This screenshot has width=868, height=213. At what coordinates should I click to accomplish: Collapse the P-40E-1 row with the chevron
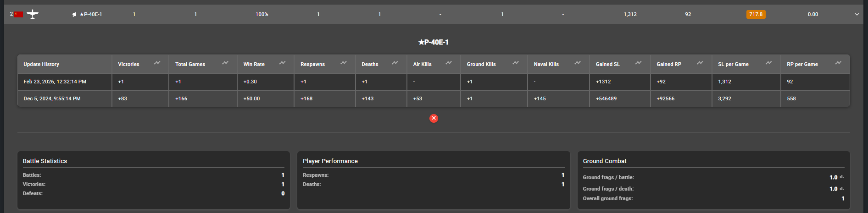pos(857,14)
